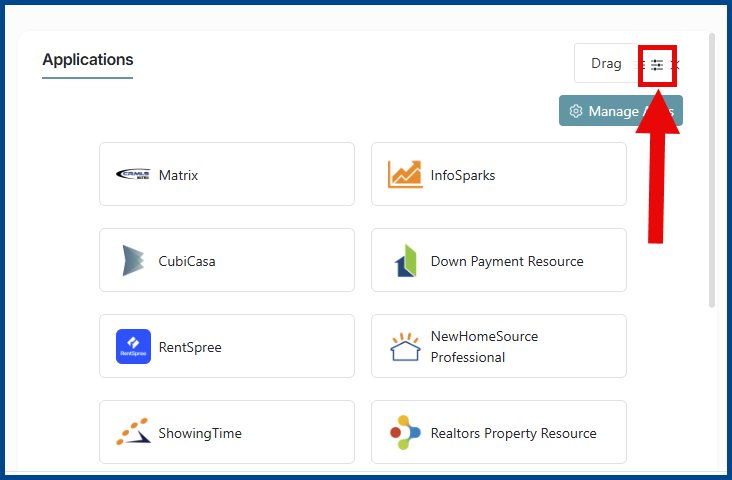Image resolution: width=732 pixels, height=480 pixels.
Task: Close the Applications widget with X icon
Action: (675, 65)
